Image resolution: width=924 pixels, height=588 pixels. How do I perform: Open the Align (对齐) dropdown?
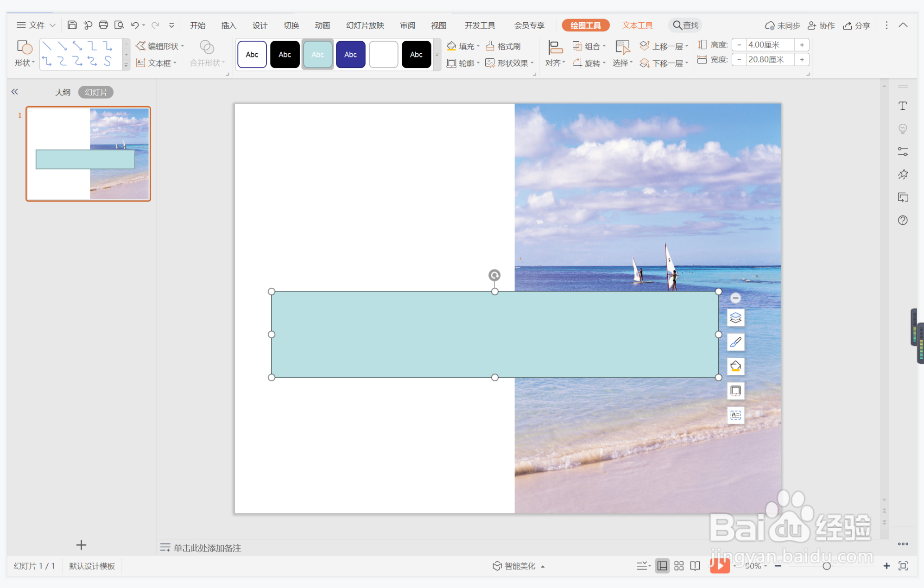[555, 63]
